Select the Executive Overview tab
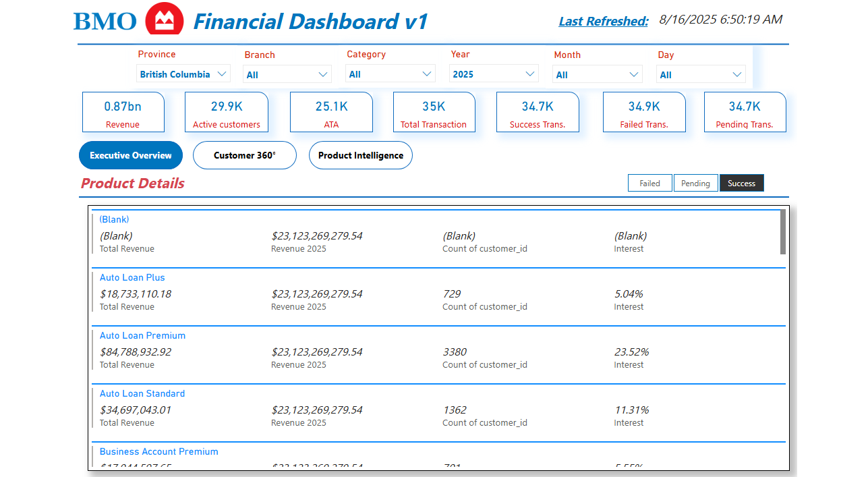 tap(130, 155)
